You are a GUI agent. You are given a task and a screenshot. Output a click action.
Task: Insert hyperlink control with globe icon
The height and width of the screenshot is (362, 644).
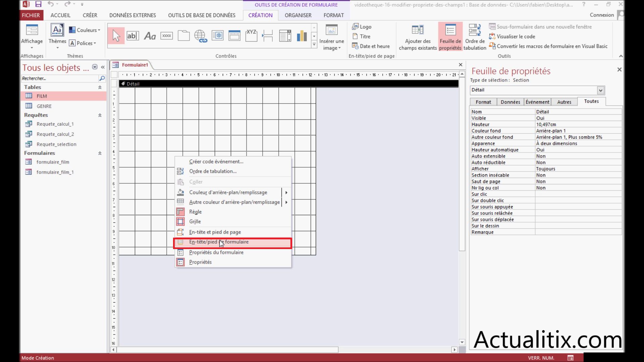click(201, 36)
